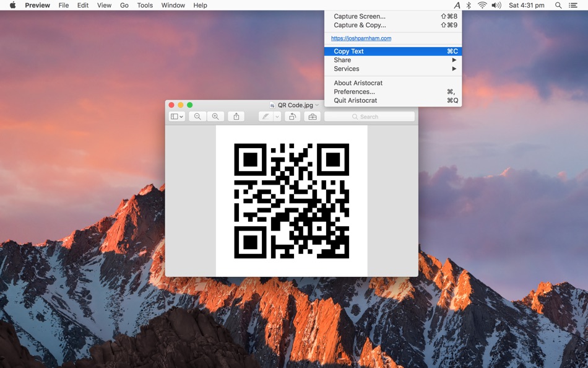The image size is (588, 368).
Task: Click the Share toolbar button
Action: (x=236, y=117)
